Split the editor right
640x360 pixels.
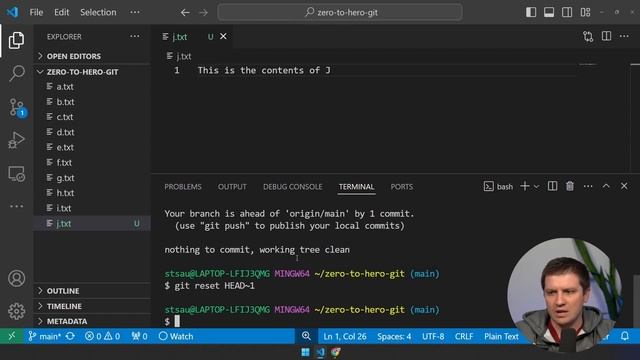(x=607, y=36)
